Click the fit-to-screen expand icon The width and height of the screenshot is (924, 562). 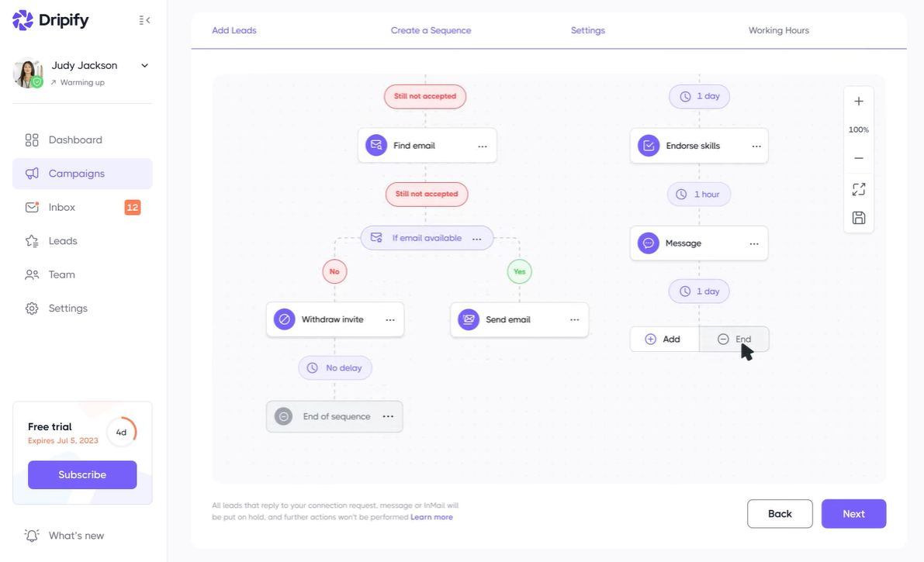[x=859, y=189]
